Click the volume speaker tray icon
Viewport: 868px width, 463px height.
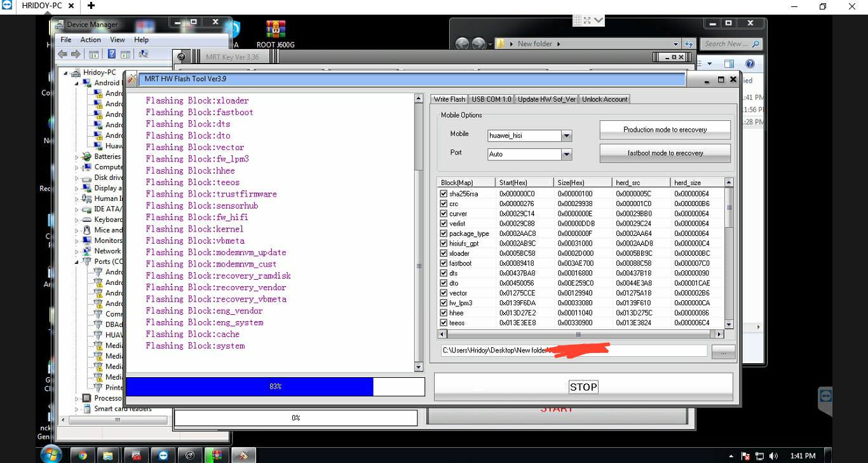coord(773,456)
